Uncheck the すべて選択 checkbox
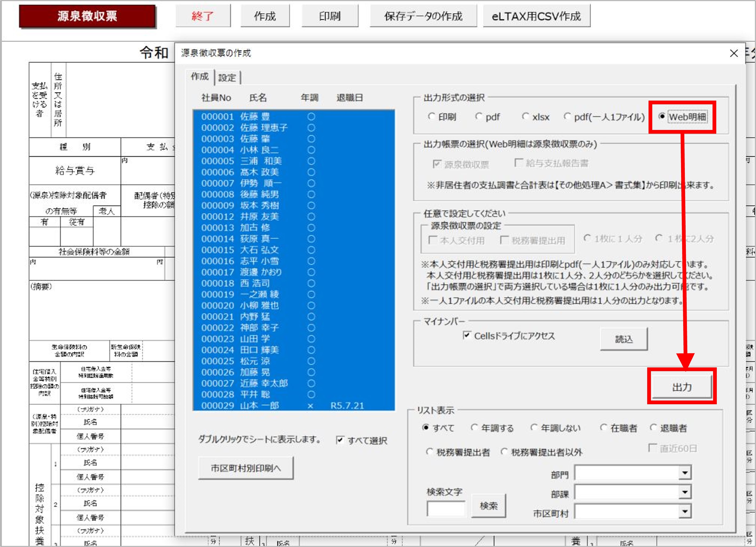This screenshot has width=756, height=547. (x=340, y=440)
